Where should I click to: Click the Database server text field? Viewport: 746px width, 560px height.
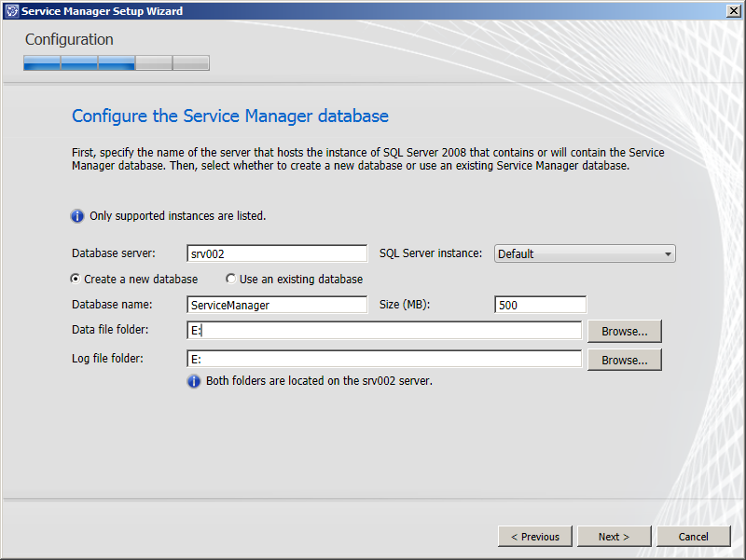[x=277, y=253]
